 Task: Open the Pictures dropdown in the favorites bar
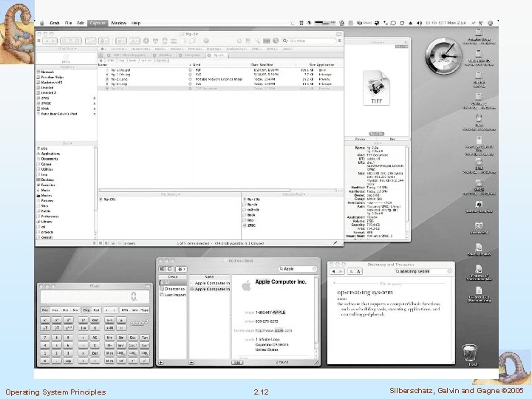point(195,50)
